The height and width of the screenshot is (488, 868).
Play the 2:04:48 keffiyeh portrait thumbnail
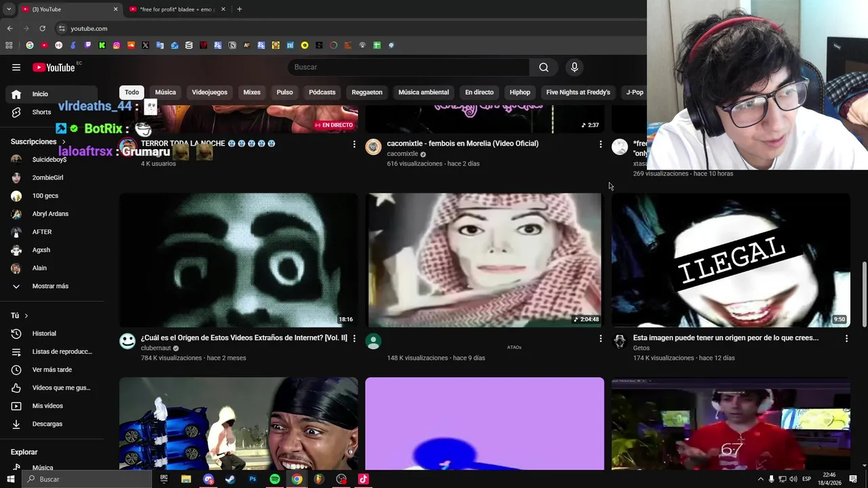click(x=484, y=260)
